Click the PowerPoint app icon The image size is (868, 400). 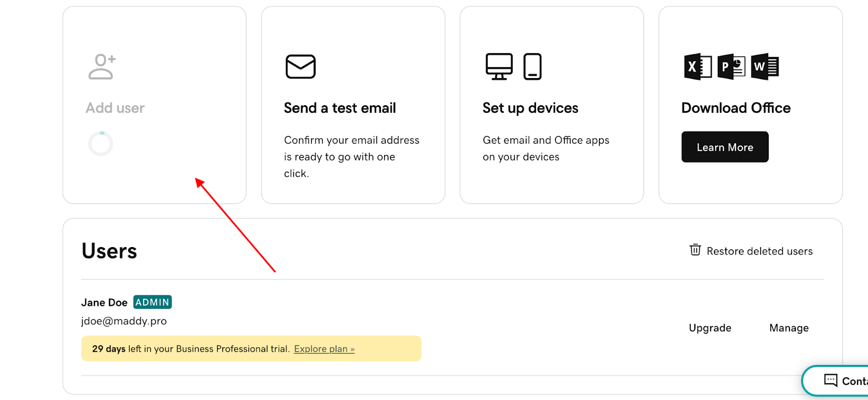pyautogui.click(x=731, y=67)
